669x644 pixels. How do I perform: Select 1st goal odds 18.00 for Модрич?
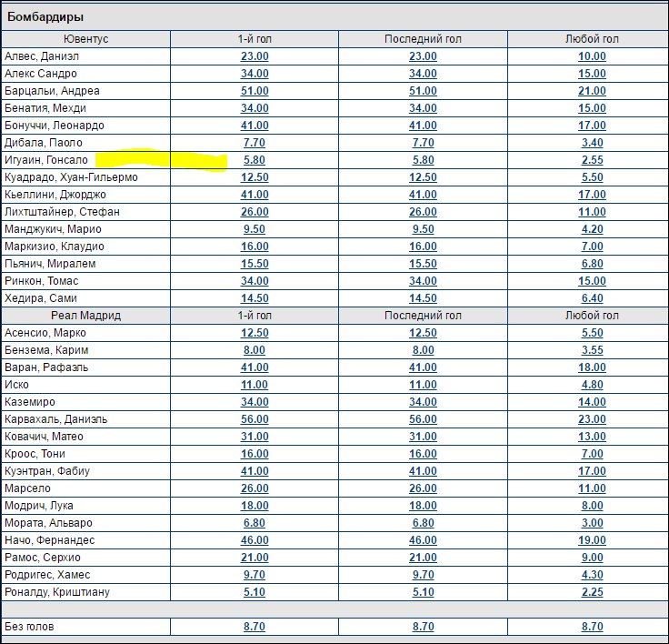255,506
